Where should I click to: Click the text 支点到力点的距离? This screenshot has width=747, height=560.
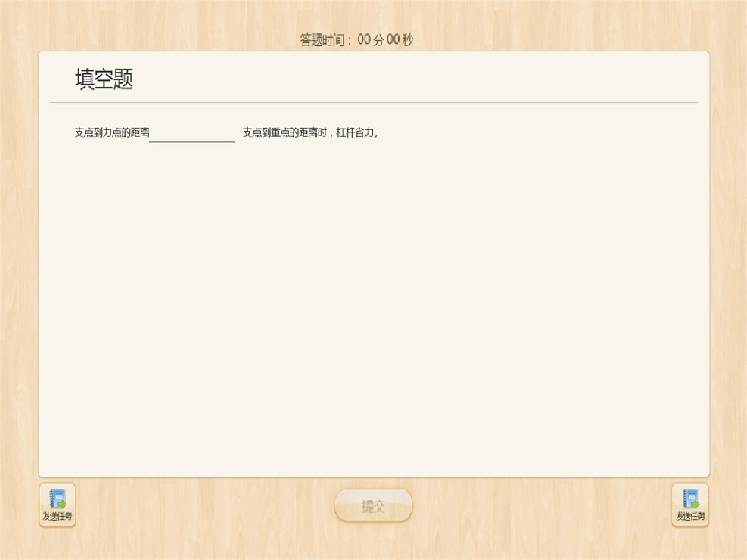(x=112, y=132)
